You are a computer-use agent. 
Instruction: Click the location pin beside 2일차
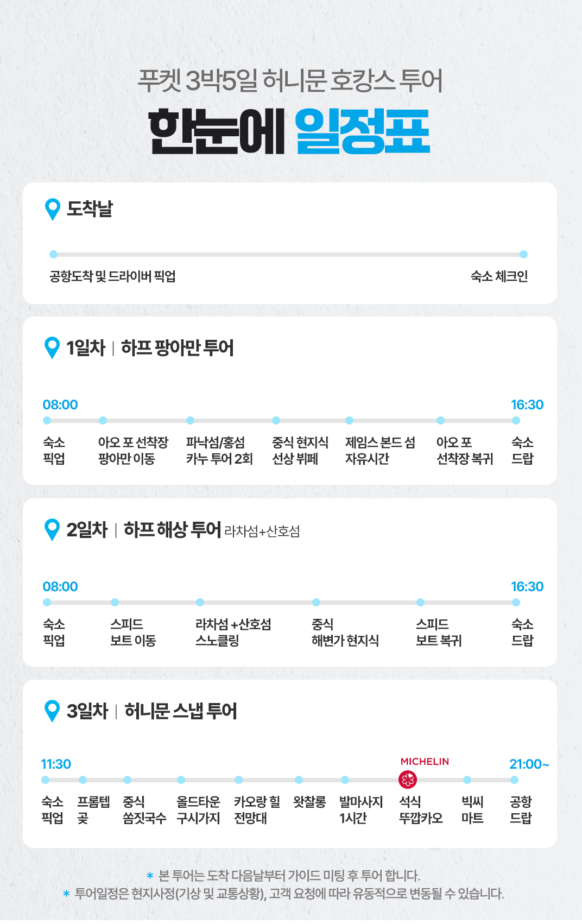point(52,529)
